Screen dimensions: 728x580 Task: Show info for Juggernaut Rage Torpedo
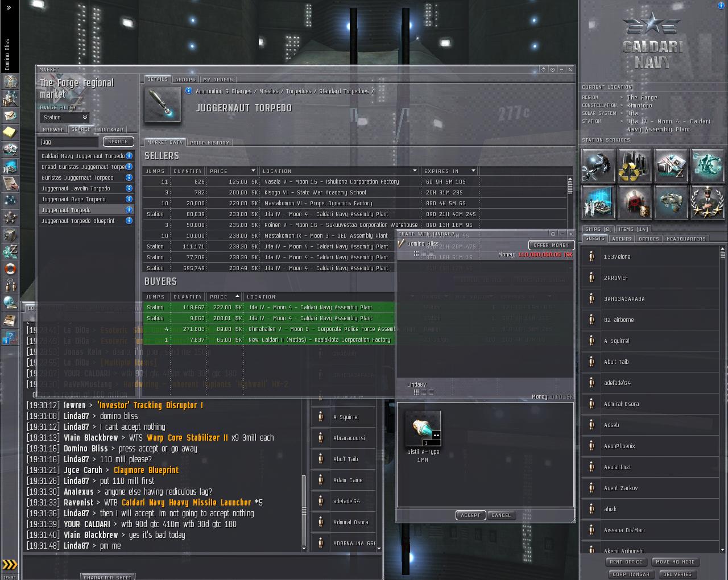129,199
